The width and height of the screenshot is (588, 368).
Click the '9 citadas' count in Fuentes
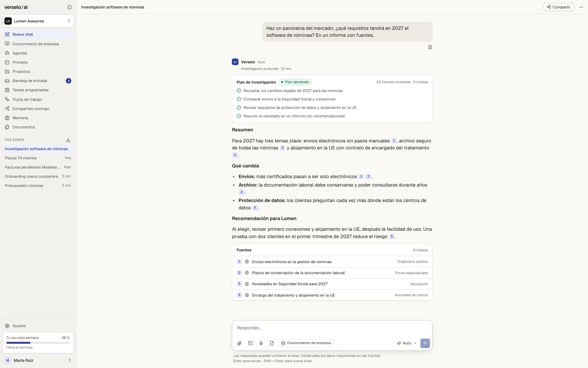pyautogui.click(x=420, y=250)
